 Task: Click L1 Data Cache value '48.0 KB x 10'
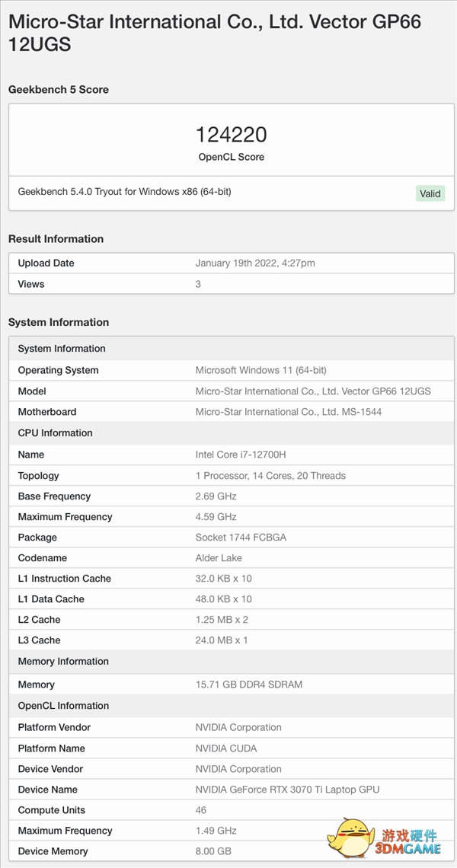click(224, 599)
